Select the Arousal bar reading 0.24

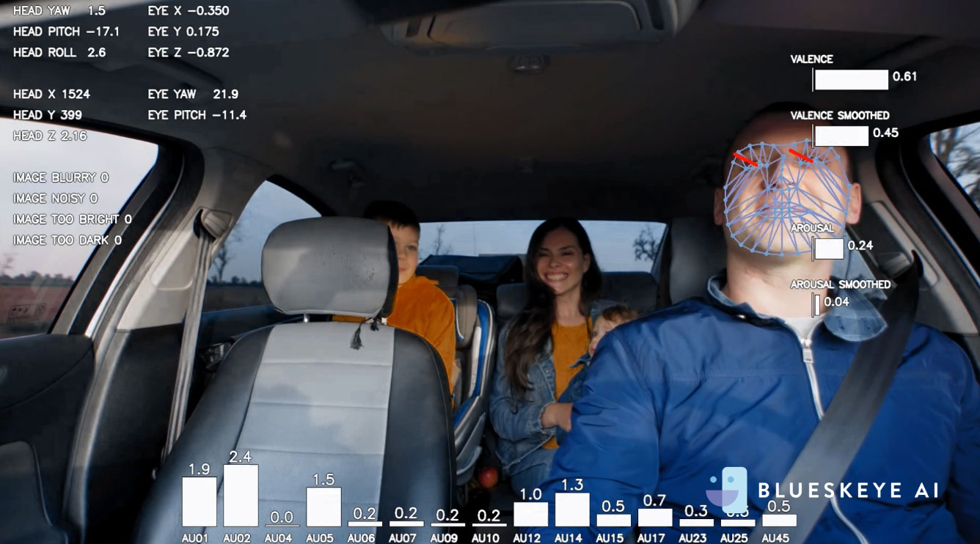830,249
